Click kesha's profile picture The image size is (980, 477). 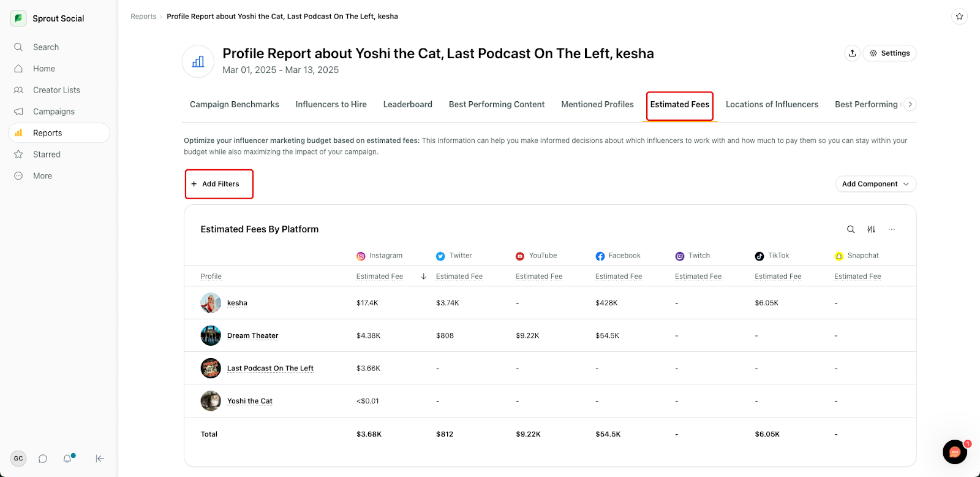tap(211, 303)
